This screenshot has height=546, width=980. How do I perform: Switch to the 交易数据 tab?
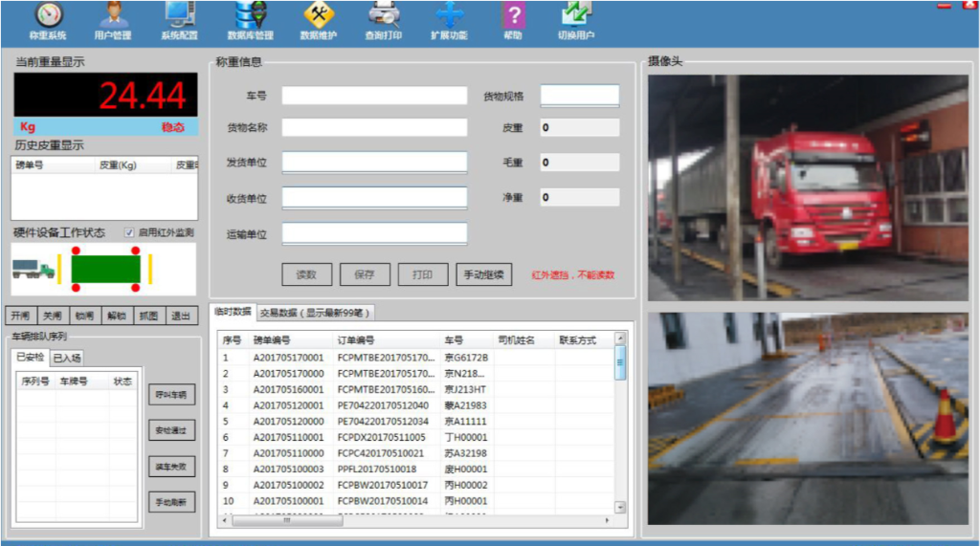pos(315,313)
